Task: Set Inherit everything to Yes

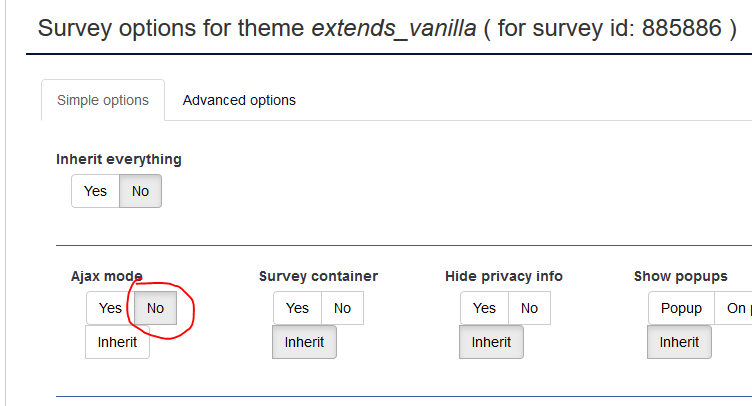Action: tap(95, 191)
